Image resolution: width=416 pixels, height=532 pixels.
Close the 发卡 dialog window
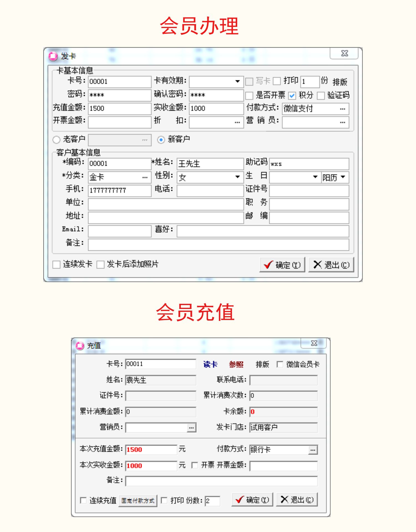click(344, 53)
